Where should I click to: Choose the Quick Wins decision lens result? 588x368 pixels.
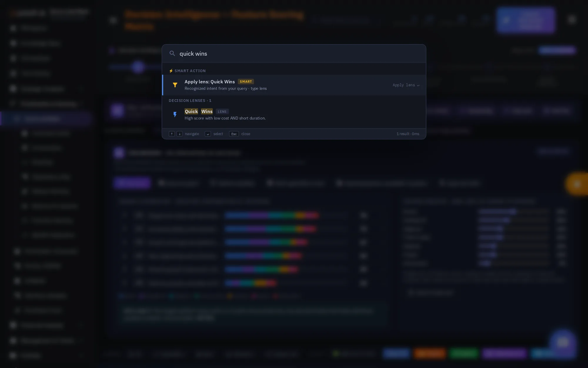pos(294,115)
